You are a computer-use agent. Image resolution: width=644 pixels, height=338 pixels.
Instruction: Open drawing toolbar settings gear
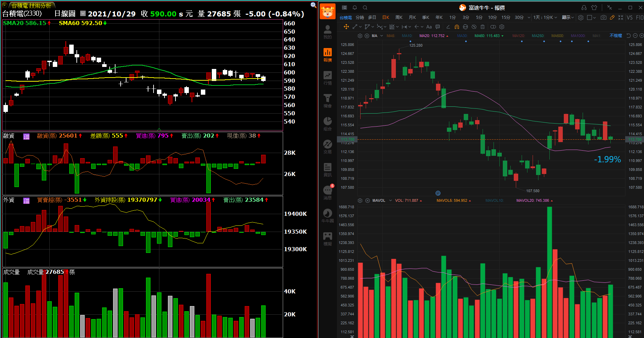pyautogui.click(x=502, y=27)
